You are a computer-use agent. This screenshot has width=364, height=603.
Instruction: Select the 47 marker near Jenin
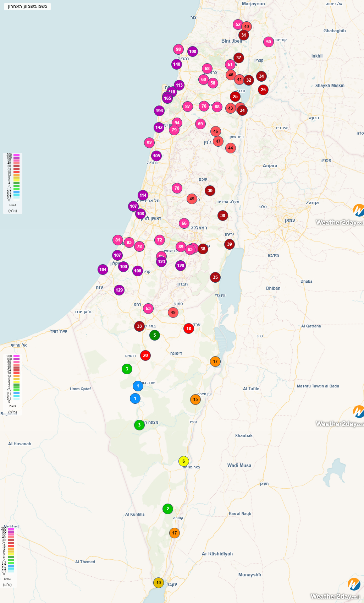tap(218, 141)
